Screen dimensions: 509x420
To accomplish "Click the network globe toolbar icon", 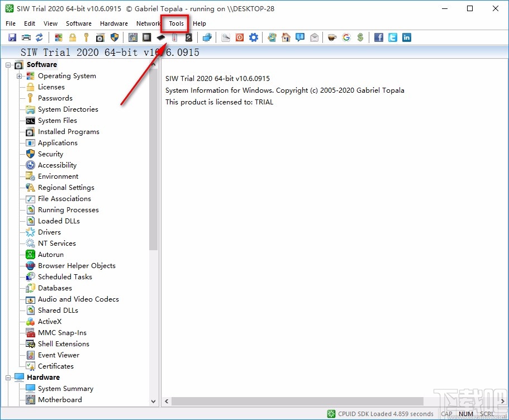I will (x=207, y=37).
